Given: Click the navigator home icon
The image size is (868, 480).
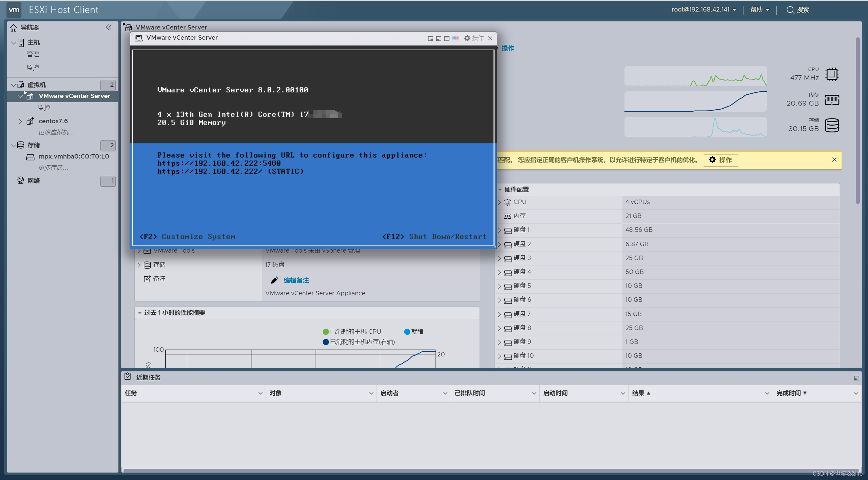Looking at the screenshot, I should coord(14,27).
